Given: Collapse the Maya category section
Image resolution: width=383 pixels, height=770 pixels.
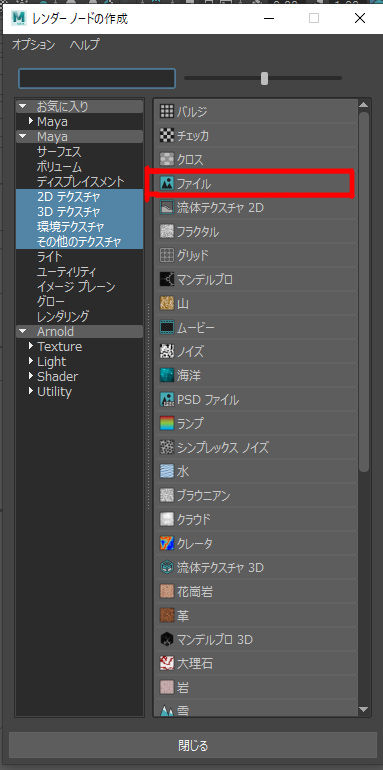Looking at the screenshot, I should pos(23,136).
